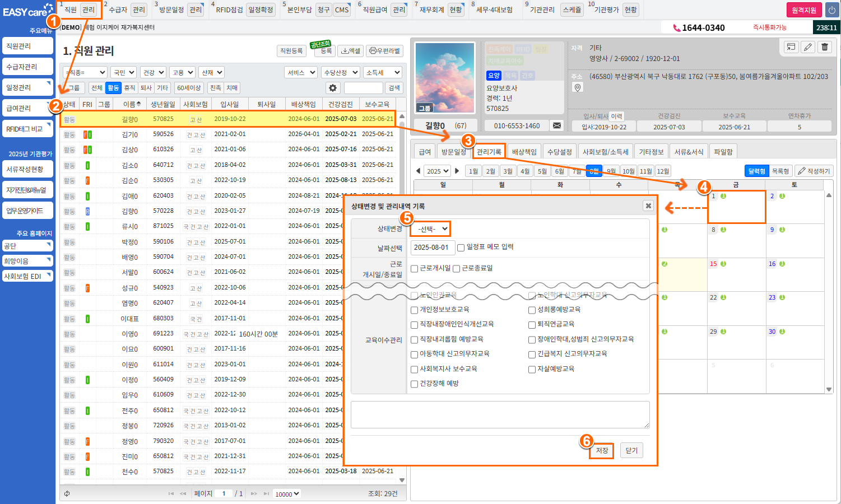Click the 우편라벨 printer button
The image size is (841, 504).
(385, 51)
